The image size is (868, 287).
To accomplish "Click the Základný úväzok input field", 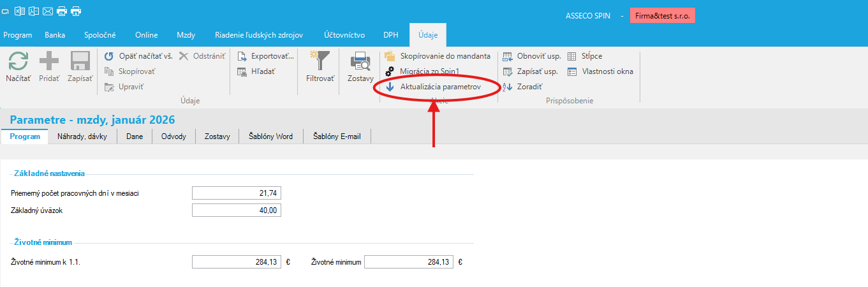I will 236,210.
